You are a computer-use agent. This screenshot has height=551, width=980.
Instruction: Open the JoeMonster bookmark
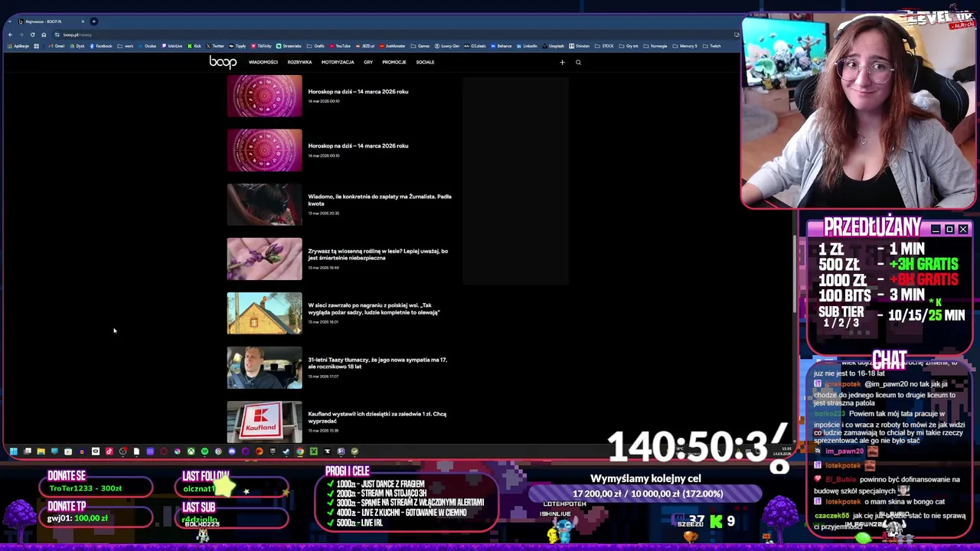point(392,46)
